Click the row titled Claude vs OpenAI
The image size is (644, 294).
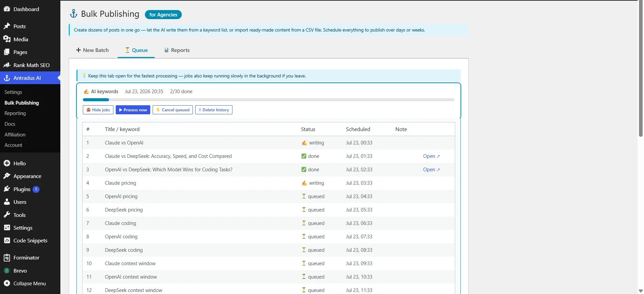tap(269, 143)
